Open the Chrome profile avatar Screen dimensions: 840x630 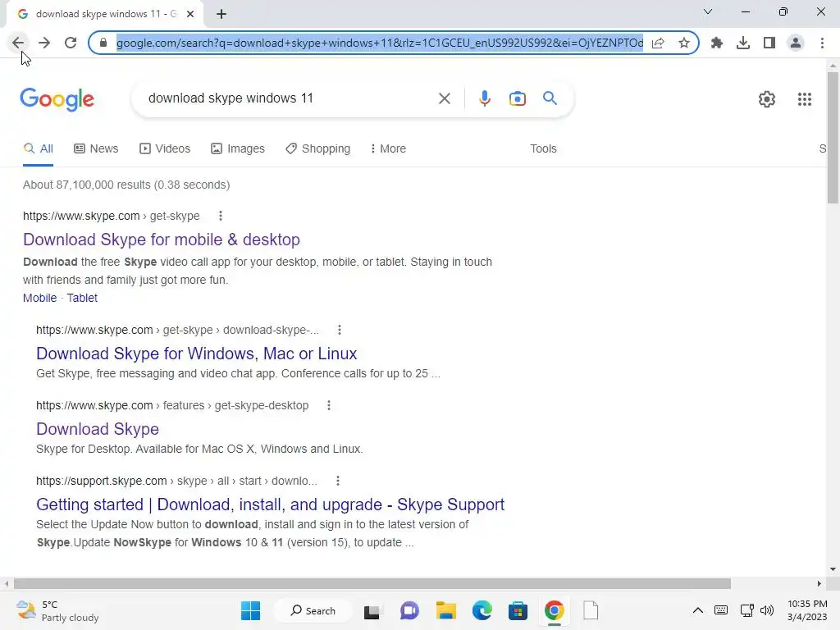(796, 43)
